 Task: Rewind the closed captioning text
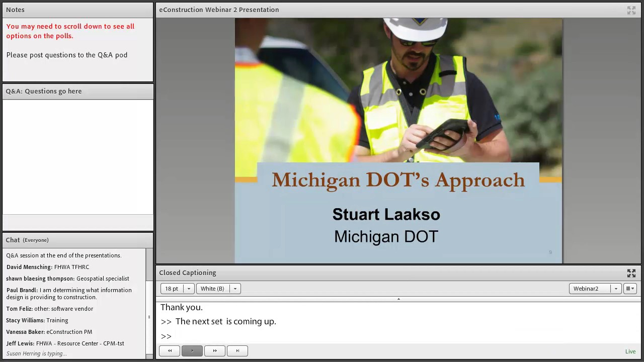[x=170, y=350]
